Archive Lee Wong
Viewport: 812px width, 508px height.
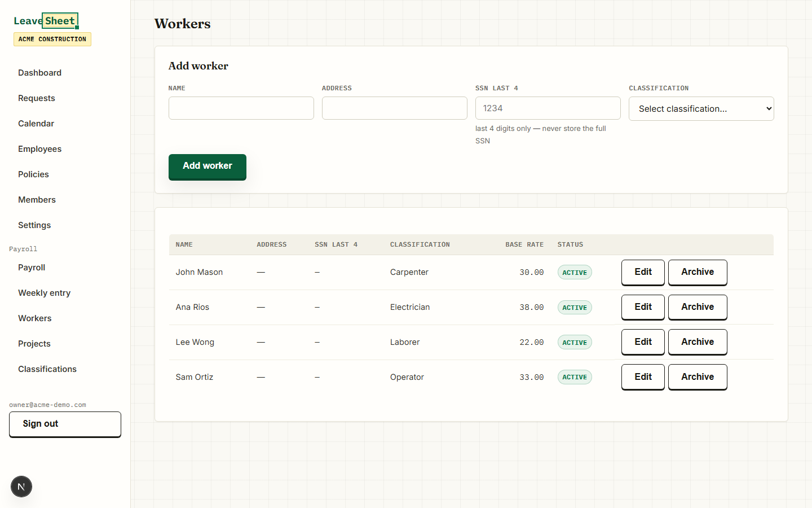698,343
